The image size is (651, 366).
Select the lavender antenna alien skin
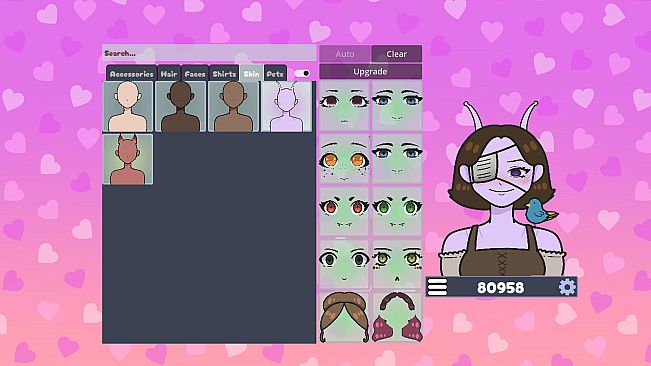coord(286,107)
